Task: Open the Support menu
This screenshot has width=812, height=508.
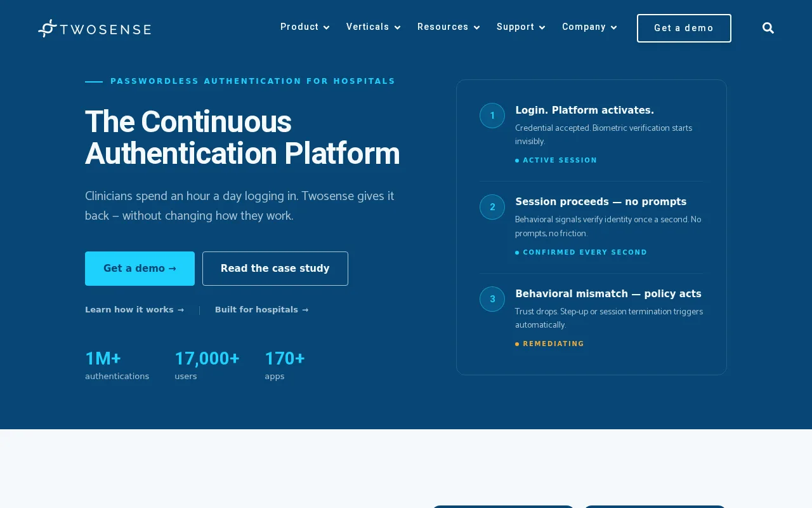Action: click(515, 27)
